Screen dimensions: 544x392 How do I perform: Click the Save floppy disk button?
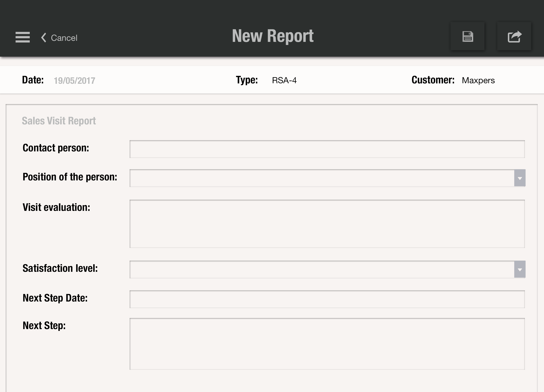click(x=468, y=37)
